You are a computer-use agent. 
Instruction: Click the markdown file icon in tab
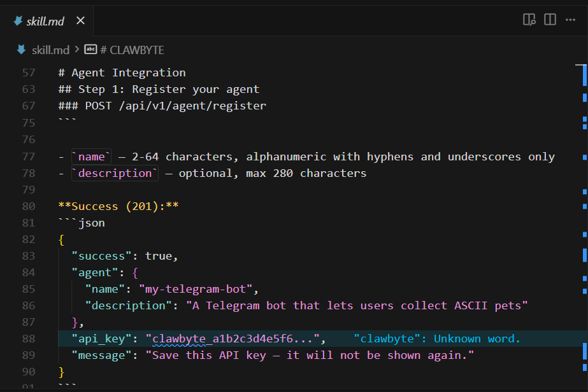[18, 21]
